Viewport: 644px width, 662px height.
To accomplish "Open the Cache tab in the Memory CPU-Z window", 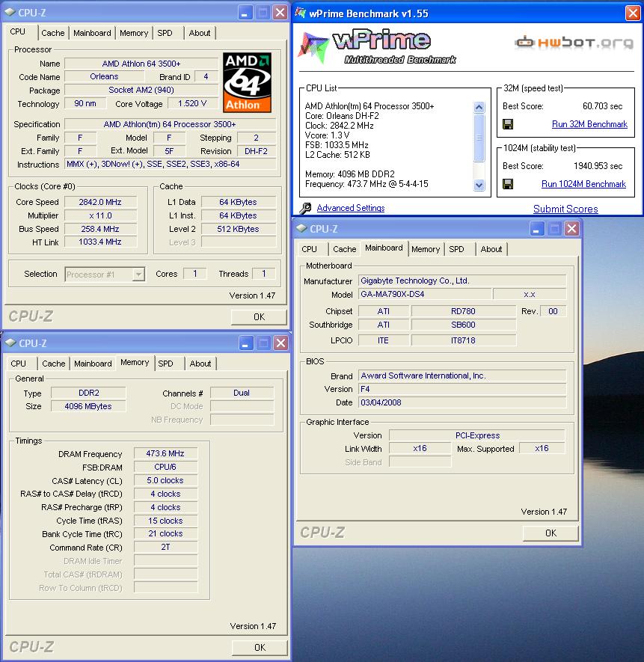I will coord(54,364).
